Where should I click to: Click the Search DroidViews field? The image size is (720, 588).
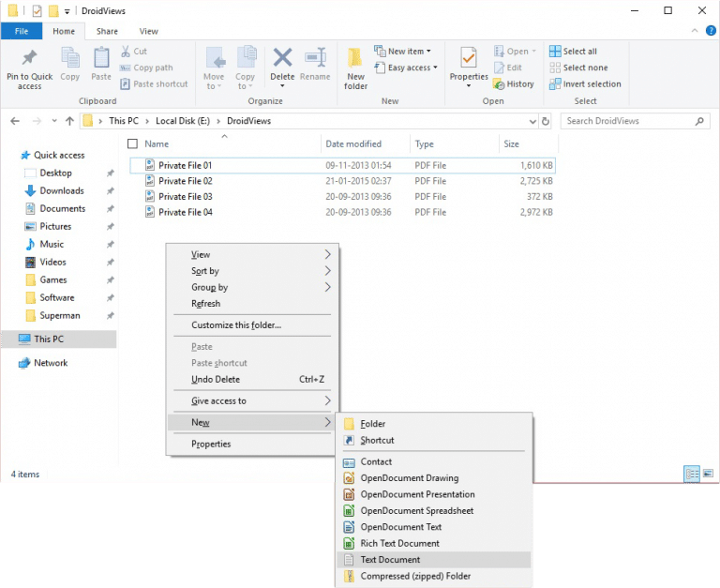pos(635,121)
